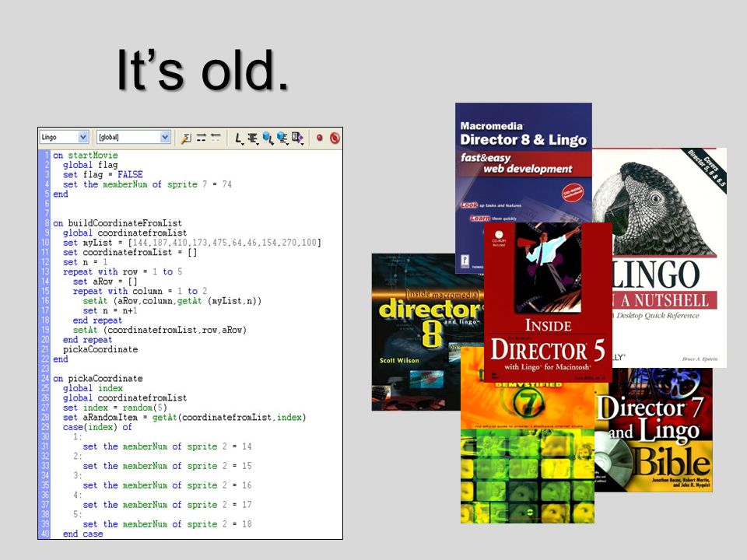Click the 'set index = random(5)' line
This screenshot has width=747, height=560.
click(x=115, y=408)
